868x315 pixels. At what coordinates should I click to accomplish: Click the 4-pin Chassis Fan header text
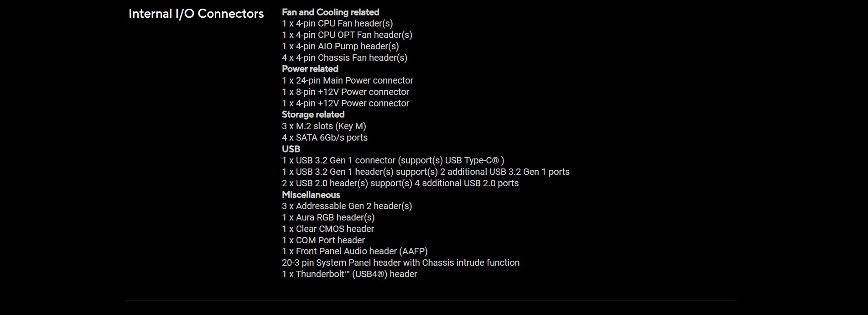coord(345,58)
